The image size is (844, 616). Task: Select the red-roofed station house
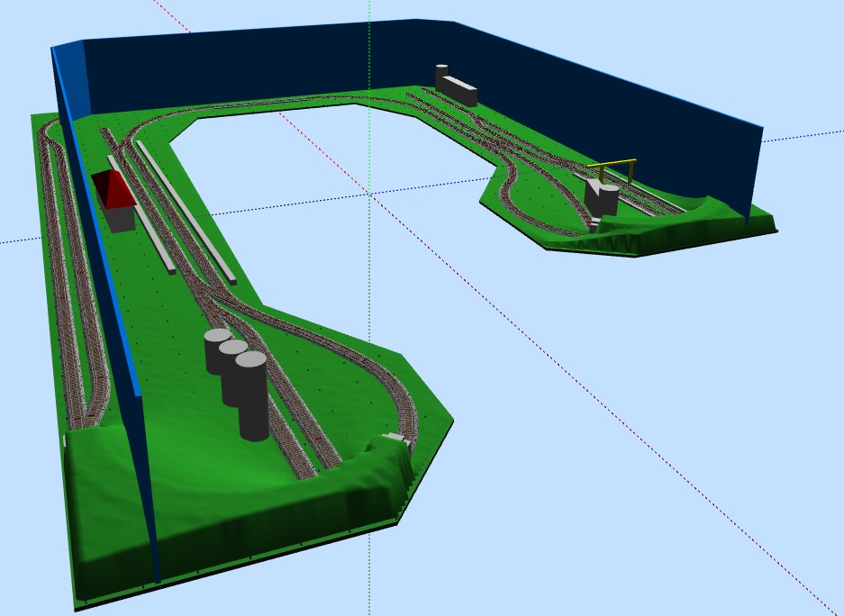click(x=114, y=200)
